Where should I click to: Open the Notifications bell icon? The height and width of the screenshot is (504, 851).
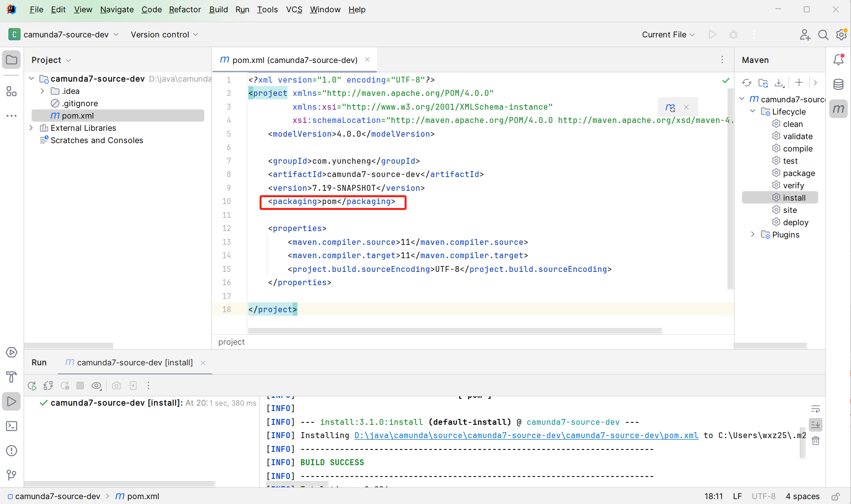(x=839, y=60)
